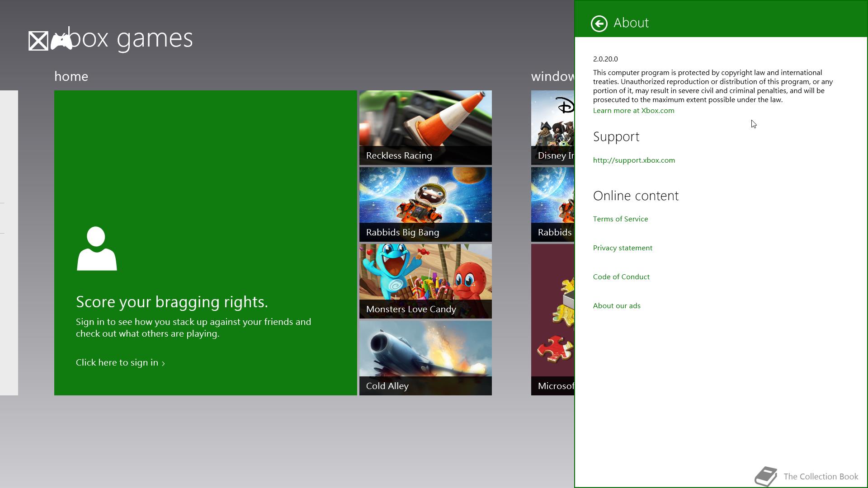The height and width of the screenshot is (488, 868).
Task: Click here to sign in link
Action: [x=120, y=363]
